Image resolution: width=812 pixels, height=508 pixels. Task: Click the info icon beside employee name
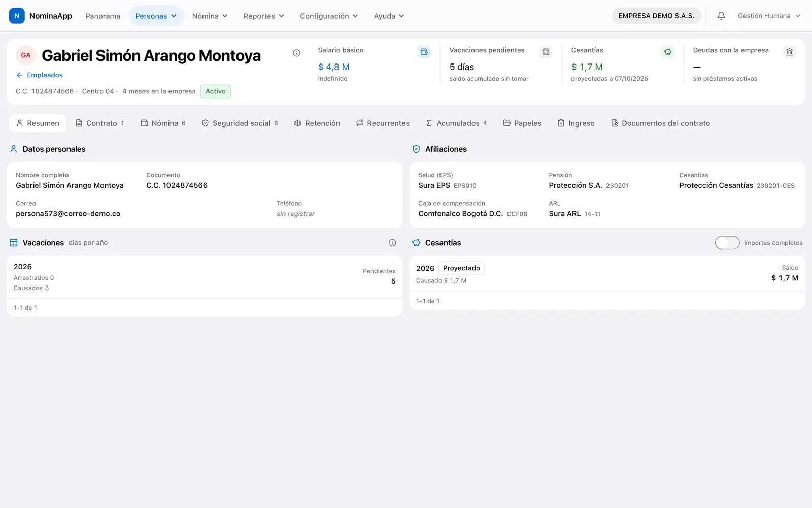pos(296,53)
